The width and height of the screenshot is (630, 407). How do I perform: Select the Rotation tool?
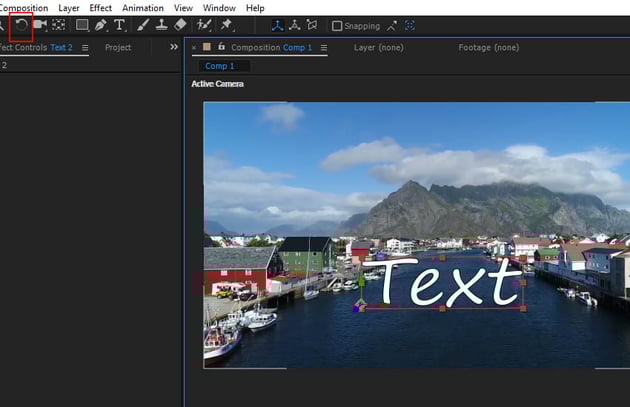(x=20, y=24)
